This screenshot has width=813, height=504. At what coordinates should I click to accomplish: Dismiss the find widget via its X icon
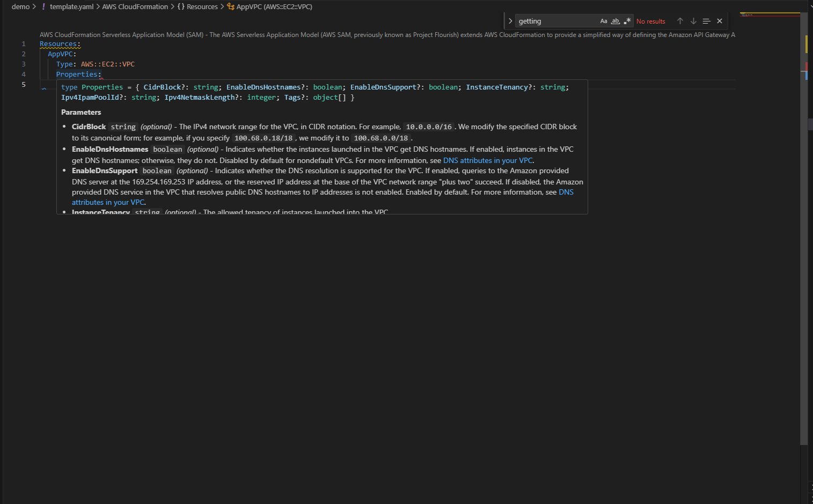(719, 20)
